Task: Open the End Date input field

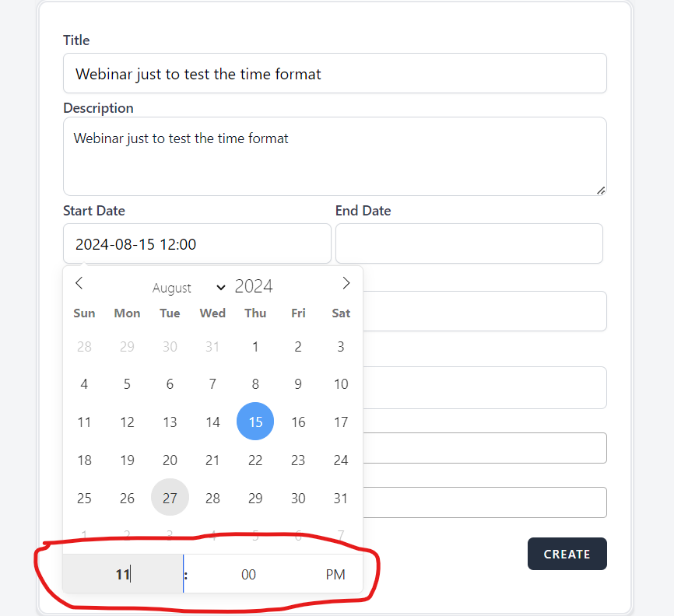Action: tap(469, 244)
